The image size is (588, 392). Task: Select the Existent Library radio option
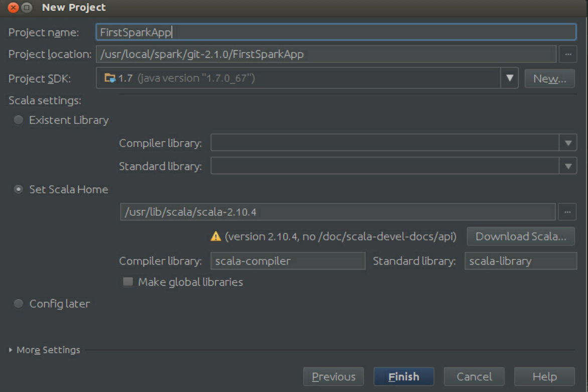tap(19, 120)
